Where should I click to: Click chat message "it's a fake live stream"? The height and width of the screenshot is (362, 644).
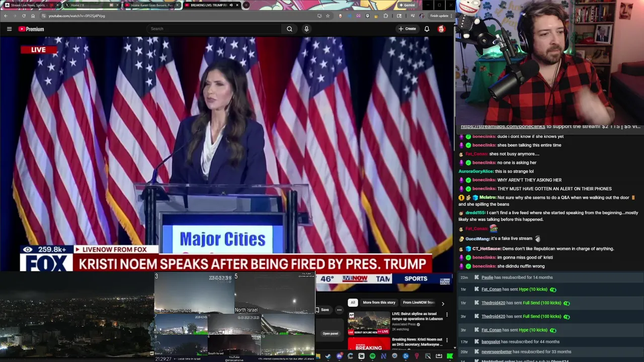[x=512, y=239]
